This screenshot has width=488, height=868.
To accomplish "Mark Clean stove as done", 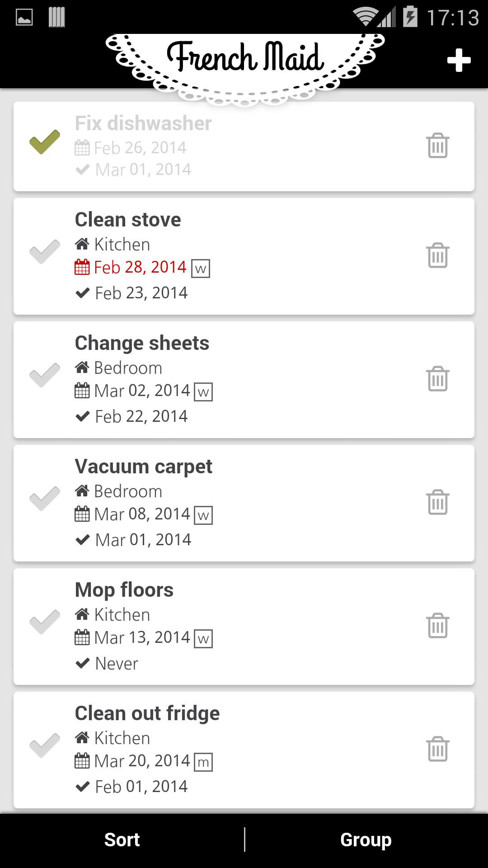I will [45, 252].
